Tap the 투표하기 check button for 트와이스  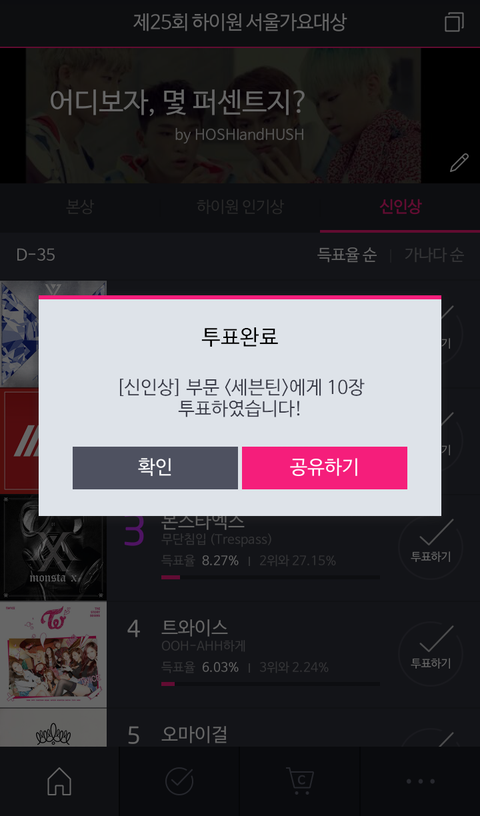pos(431,654)
